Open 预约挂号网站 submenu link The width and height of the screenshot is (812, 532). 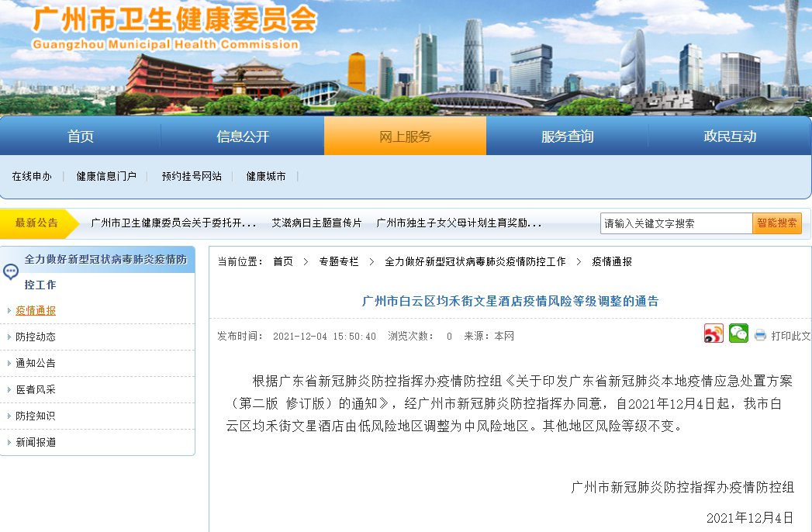192,176
